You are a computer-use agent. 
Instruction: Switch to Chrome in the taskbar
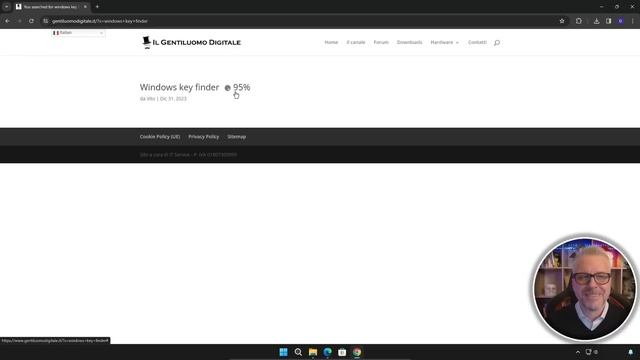point(357,352)
